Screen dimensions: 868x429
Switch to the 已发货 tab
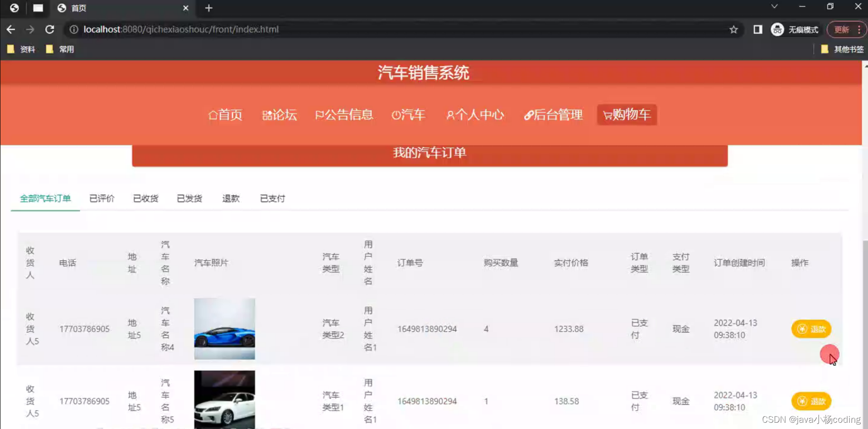coord(189,199)
